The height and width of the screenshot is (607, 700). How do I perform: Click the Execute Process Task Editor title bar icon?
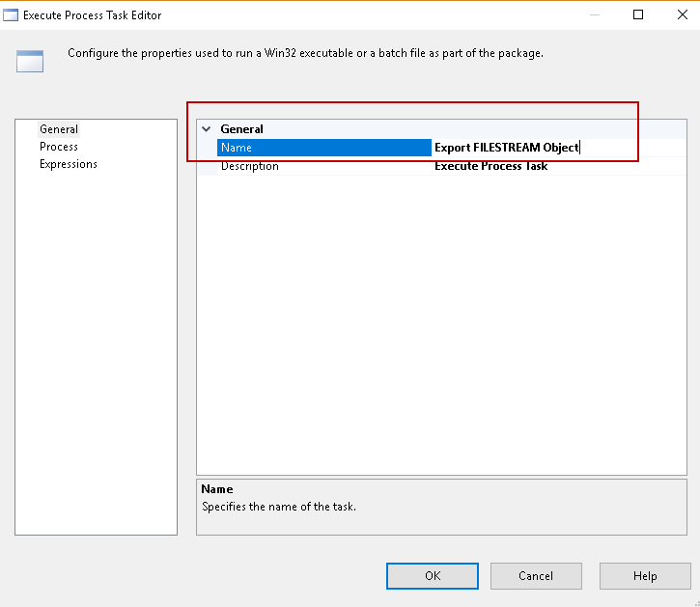13,15
